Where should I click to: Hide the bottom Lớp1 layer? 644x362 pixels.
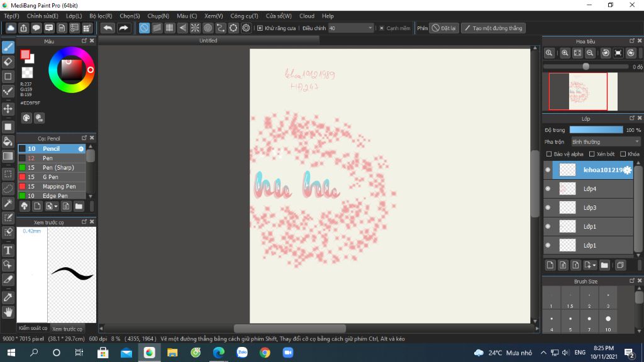coord(548,246)
